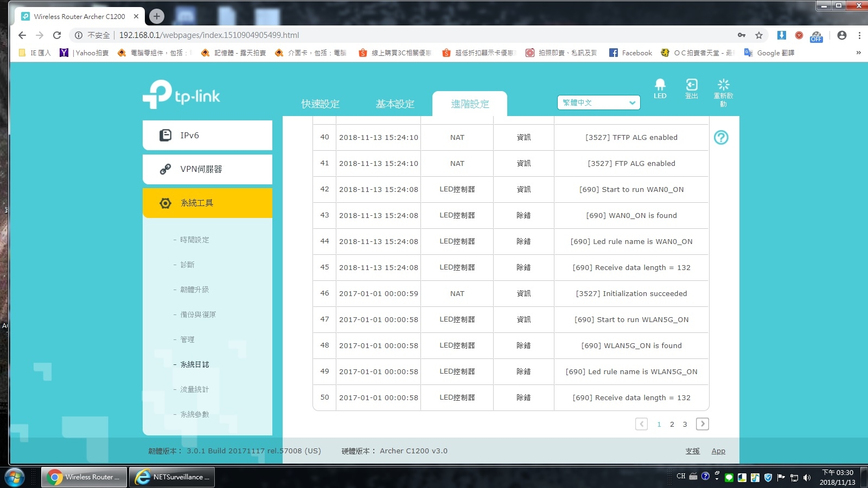Open the Yahoo拍賣 bookmark

[85, 53]
